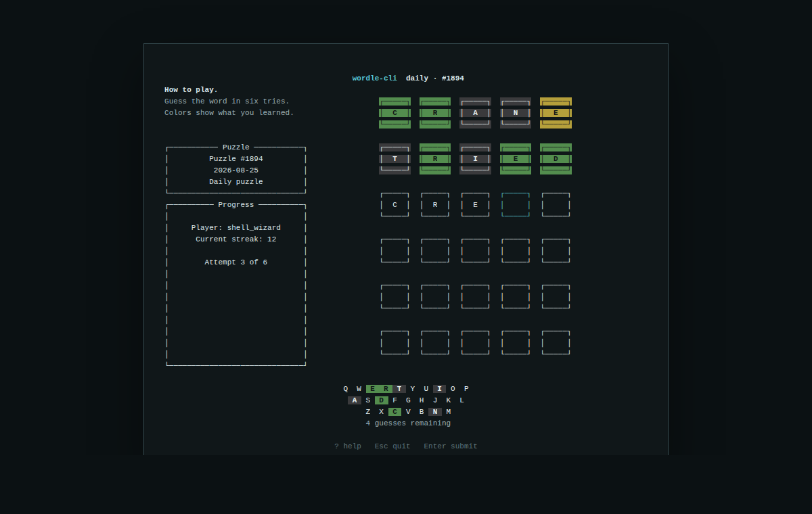The image size is (812, 514).
Task: Click the 'How to play.' heading
Action: (x=191, y=90)
